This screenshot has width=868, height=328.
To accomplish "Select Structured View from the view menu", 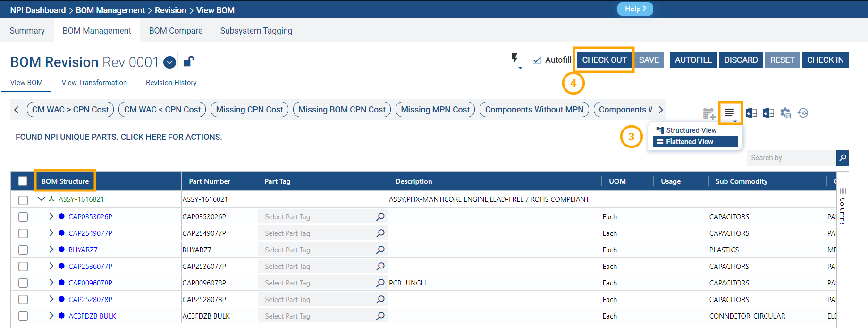I will click(691, 130).
